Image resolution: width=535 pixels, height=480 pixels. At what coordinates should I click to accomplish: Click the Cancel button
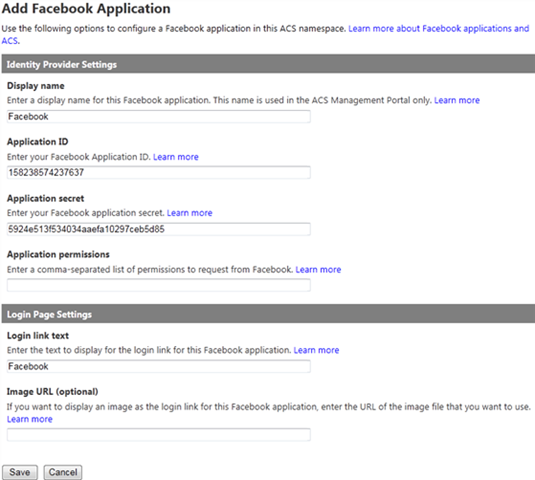[x=63, y=472]
